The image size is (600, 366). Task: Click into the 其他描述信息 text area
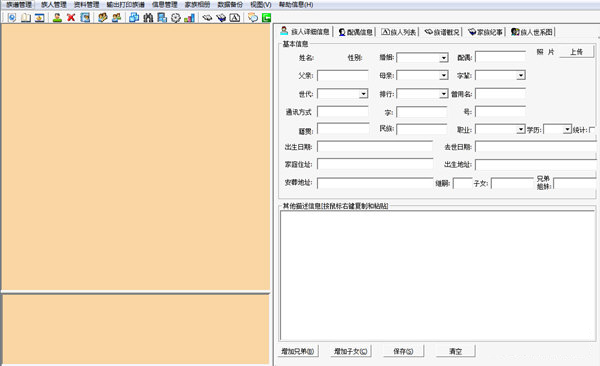coord(438,276)
